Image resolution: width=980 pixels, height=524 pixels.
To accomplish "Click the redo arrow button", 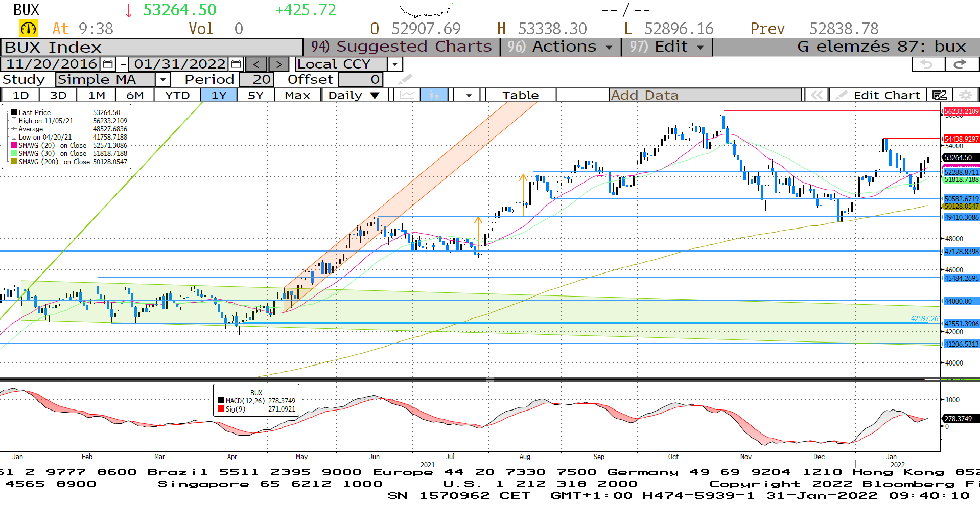I will click(x=961, y=64).
